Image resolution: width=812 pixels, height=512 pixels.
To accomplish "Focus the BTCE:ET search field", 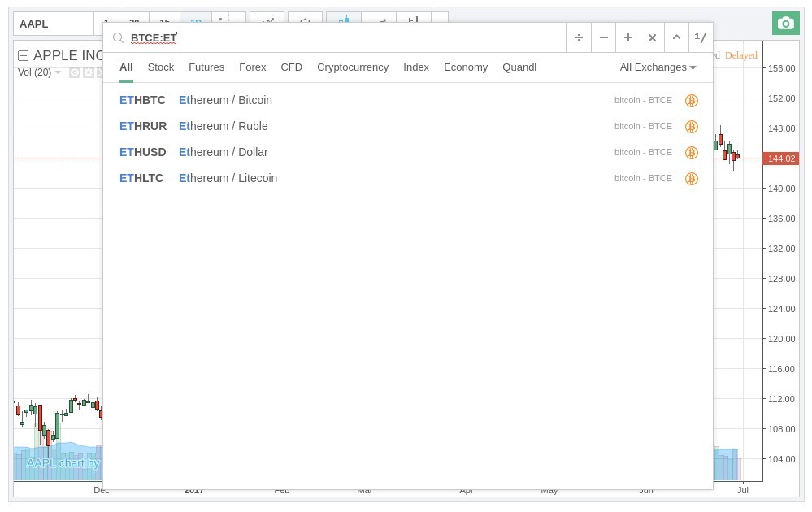I will (346, 38).
